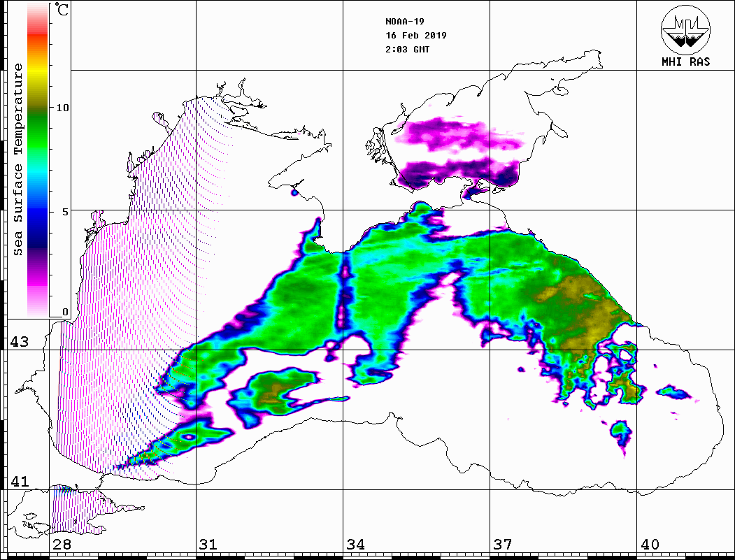Screen dimensions: 735x560
Task: Click the '°C' unit label on legend
Action: (62, 9)
